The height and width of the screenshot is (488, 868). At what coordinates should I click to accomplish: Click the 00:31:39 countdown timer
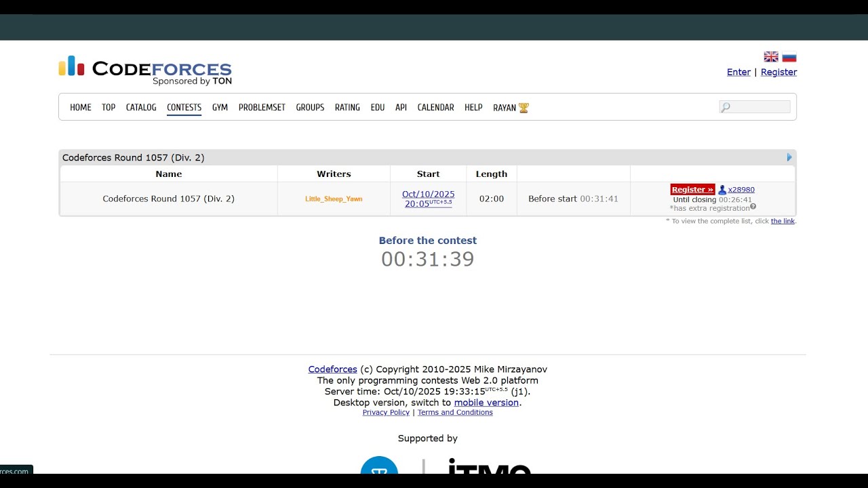[x=428, y=259]
